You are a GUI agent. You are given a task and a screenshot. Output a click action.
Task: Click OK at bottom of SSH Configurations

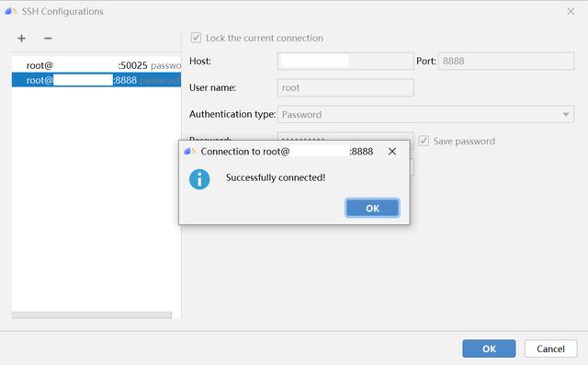(489, 348)
